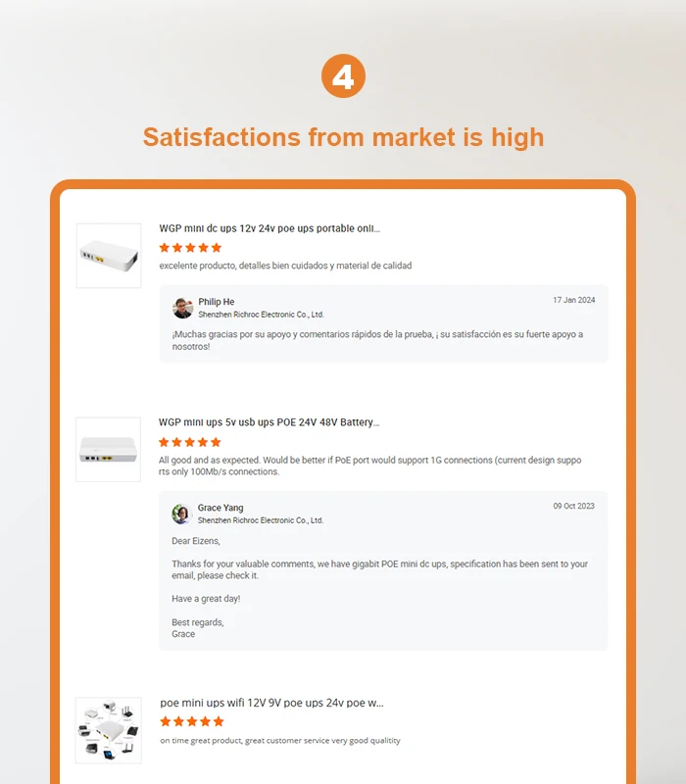This screenshot has height=784, width=686.
Task: Click third review's five-star rating
Action: tap(192, 721)
